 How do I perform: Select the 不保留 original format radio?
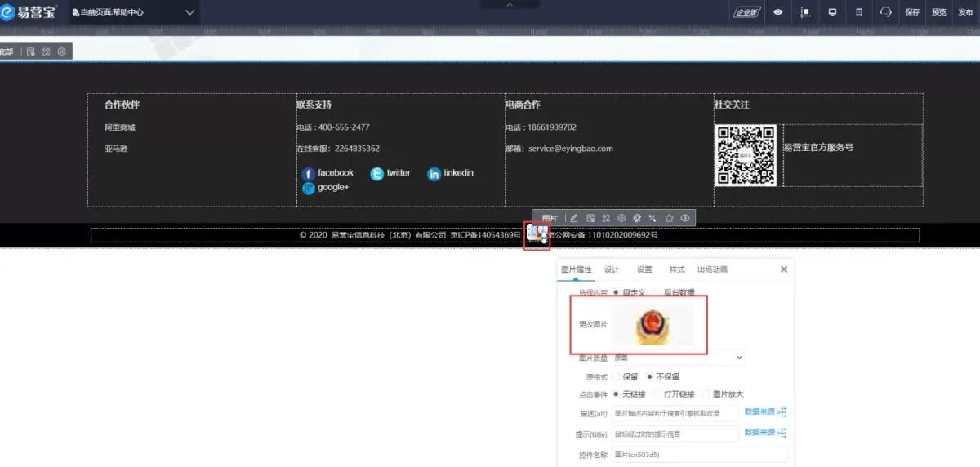(x=650, y=376)
